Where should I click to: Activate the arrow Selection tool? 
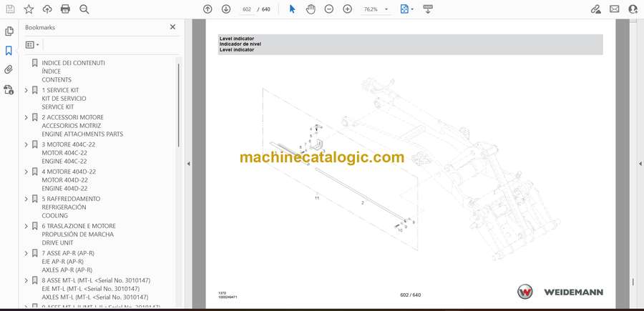pyautogui.click(x=292, y=9)
